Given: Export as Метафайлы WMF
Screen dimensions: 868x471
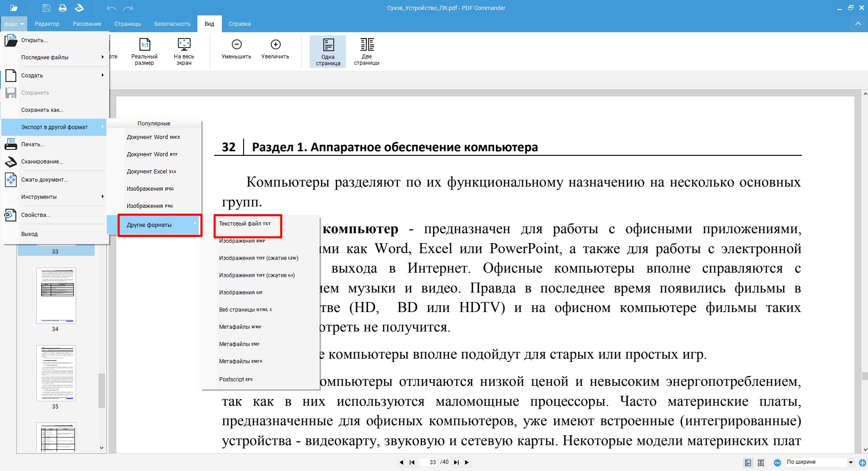Looking at the screenshot, I should pos(261,327).
